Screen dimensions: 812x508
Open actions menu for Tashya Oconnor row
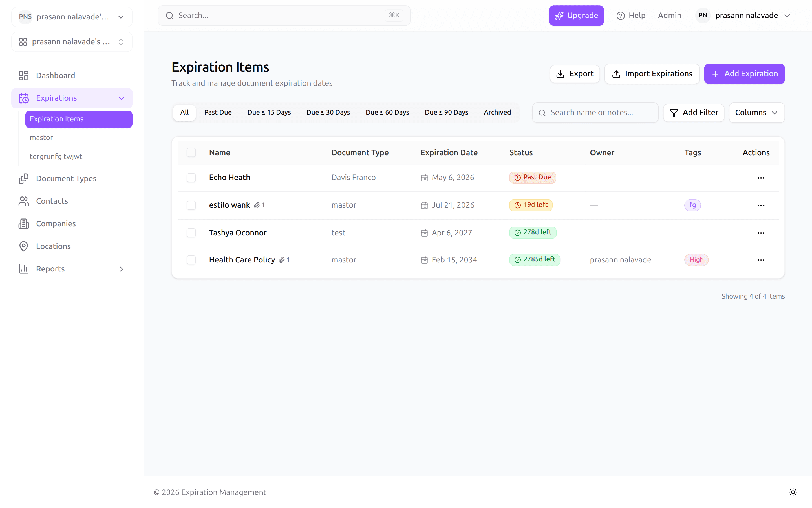[761, 233]
